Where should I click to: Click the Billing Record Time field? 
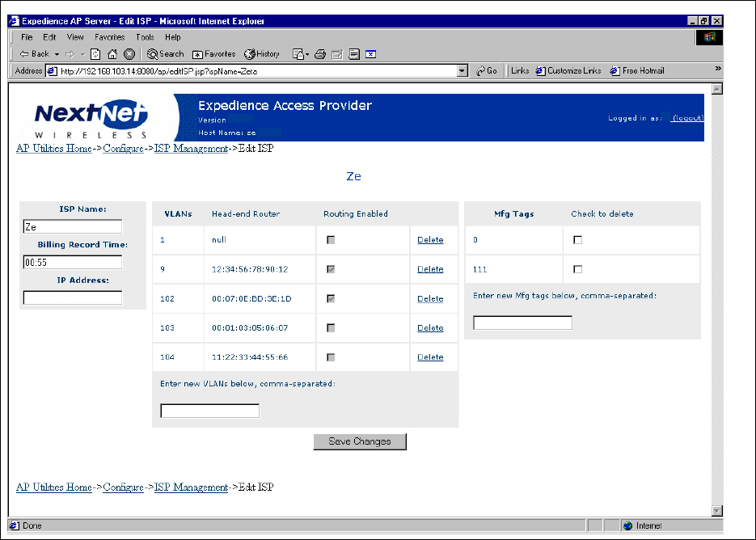pyautogui.click(x=73, y=262)
